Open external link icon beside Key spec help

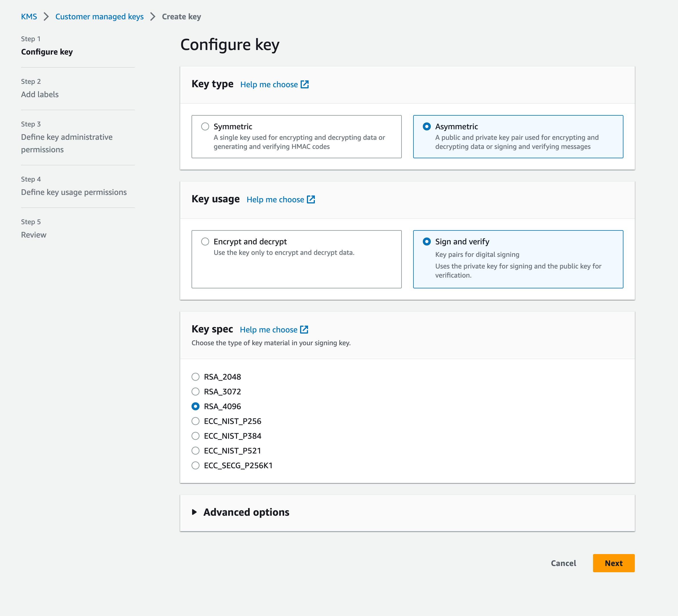[x=304, y=330]
